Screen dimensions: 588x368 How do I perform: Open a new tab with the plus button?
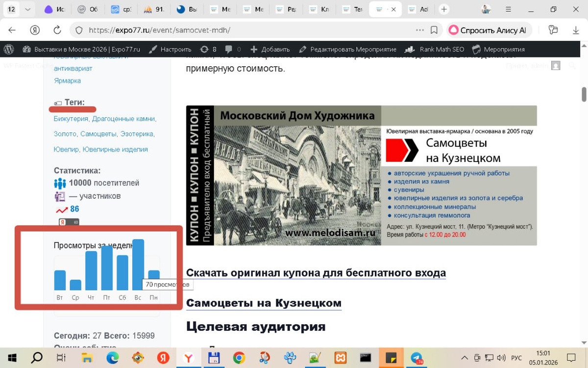[444, 9]
